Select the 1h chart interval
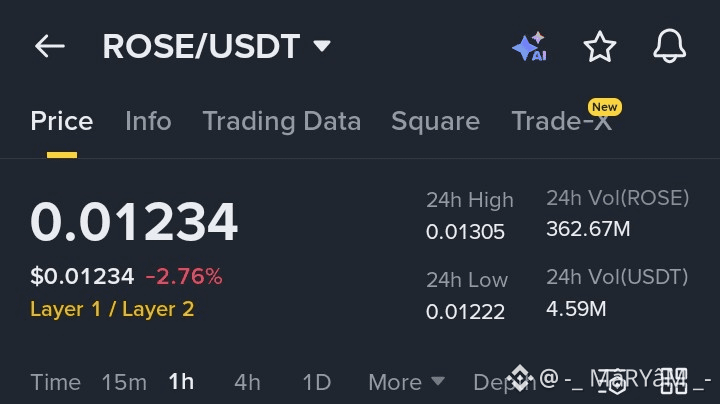The height and width of the screenshot is (404, 720). [181, 382]
